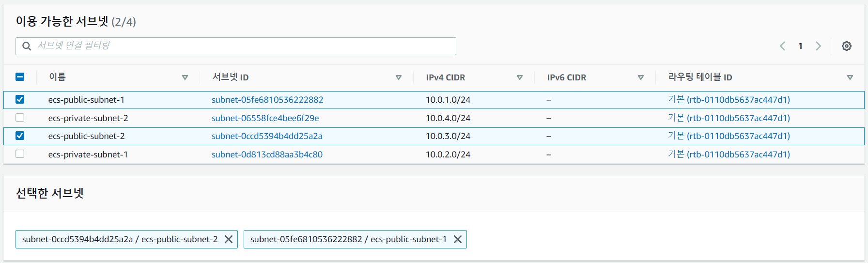Image resolution: width=868 pixels, height=263 pixels.
Task: Click the ecs-private-subnet-1 name cell
Action: click(x=88, y=155)
